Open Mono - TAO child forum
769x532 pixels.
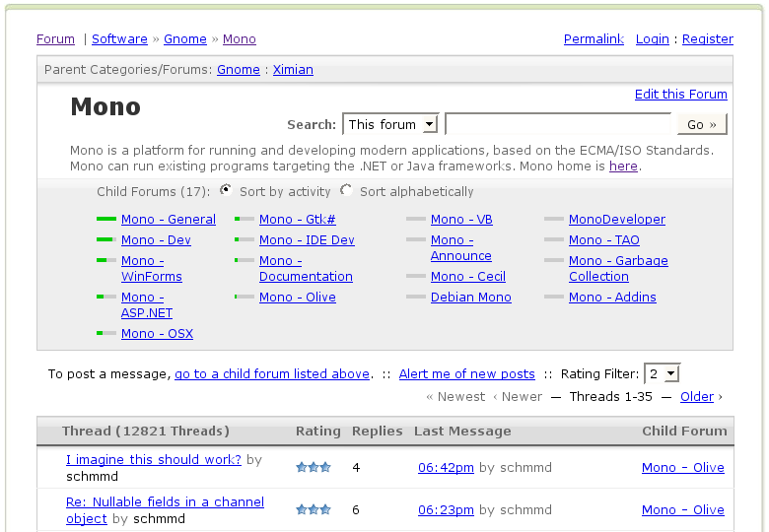click(x=604, y=240)
